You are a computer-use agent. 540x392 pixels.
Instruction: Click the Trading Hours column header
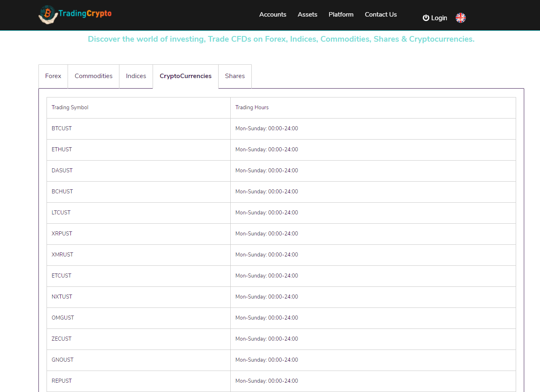(x=252, y=108)
